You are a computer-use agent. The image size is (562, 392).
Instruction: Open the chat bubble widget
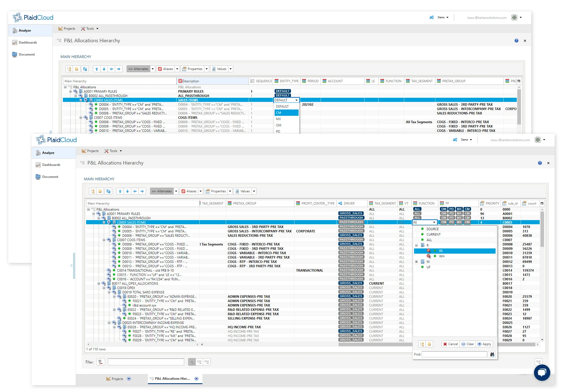pos(542,372)
